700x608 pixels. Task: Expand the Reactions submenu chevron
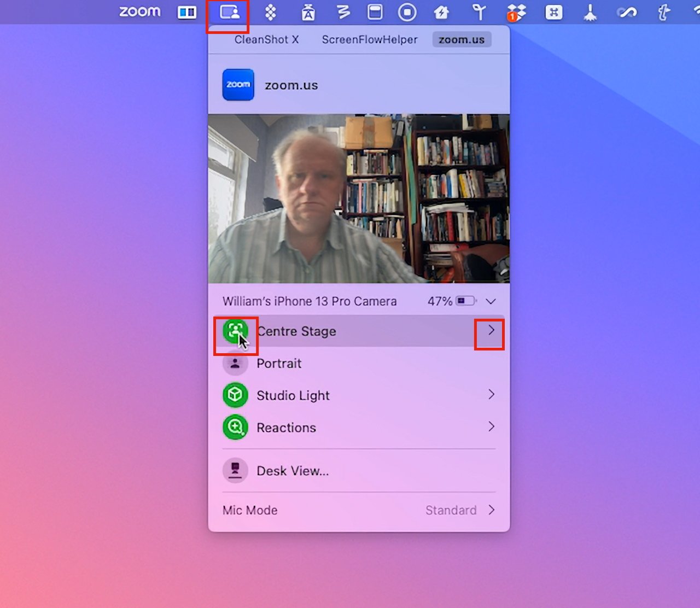491,427
